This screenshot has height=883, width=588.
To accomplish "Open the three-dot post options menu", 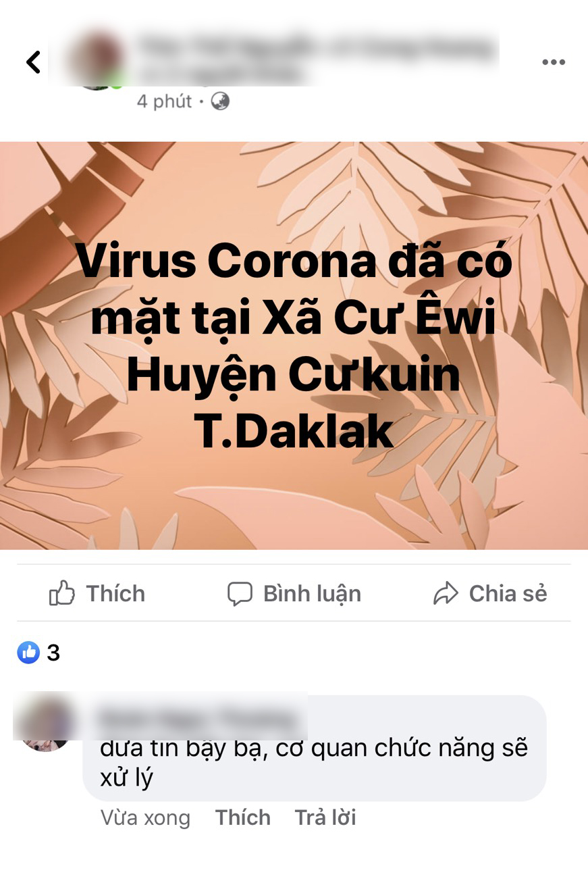I will click(553, 62).
